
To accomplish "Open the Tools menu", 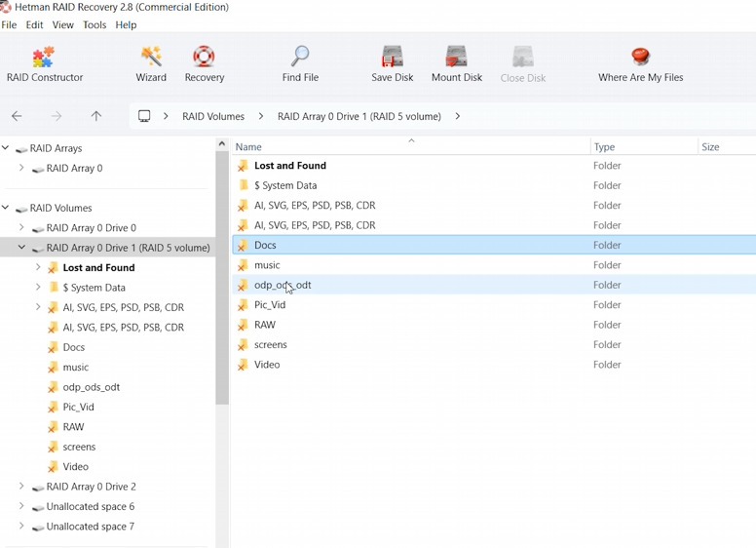I will click(x=94, y=24).
